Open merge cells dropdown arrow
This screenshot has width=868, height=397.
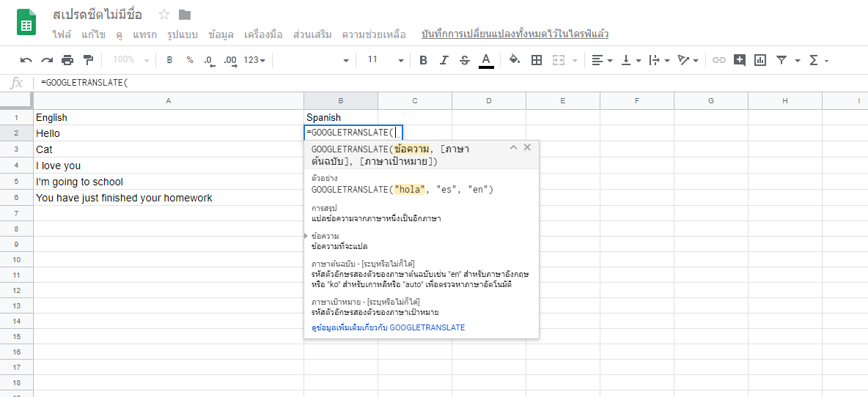575,60
